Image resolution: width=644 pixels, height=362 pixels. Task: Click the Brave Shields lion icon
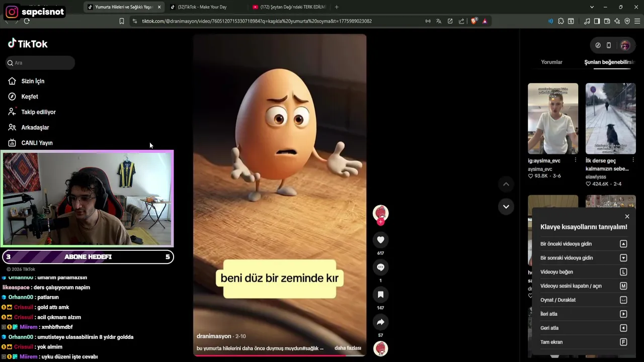tap(474, 21)
